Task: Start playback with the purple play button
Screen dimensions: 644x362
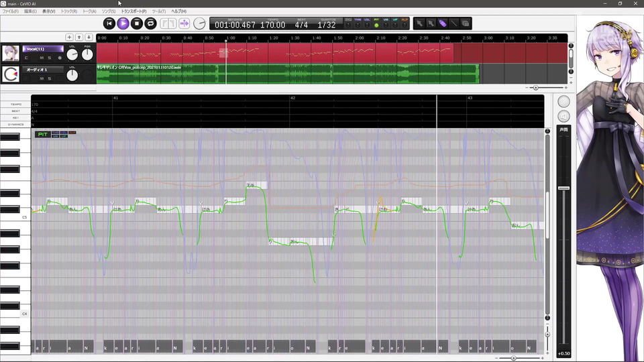Action: [123, 23]
